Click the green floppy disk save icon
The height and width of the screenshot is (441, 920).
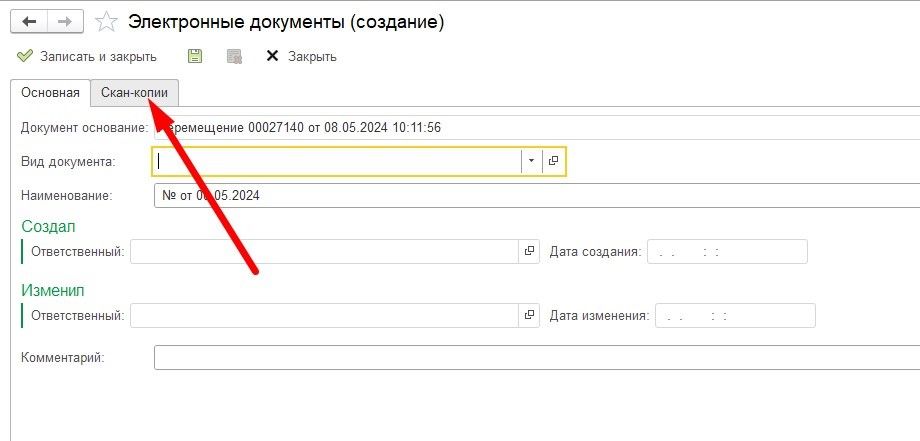195,56
